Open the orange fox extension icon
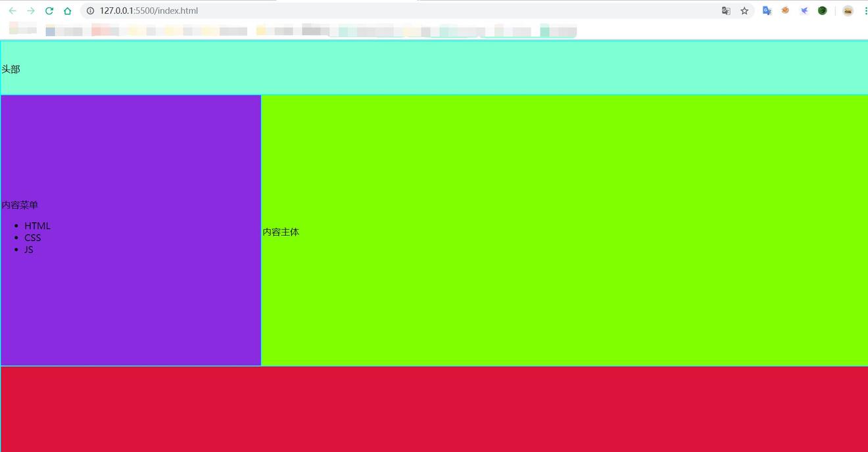868x452 pixels. pyautogui.click(x=785, y=11)
